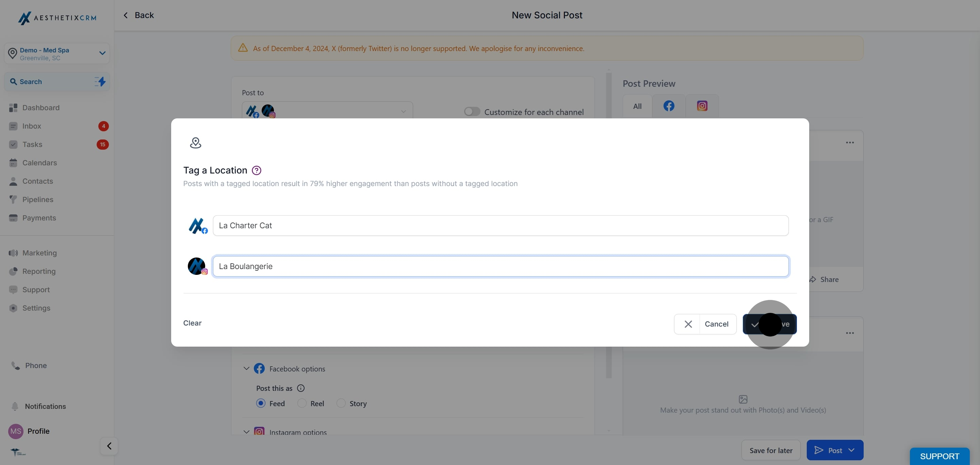
Task: Open the quick actions lightning icon
Action: pyautogui.click(x=100, y=81)
